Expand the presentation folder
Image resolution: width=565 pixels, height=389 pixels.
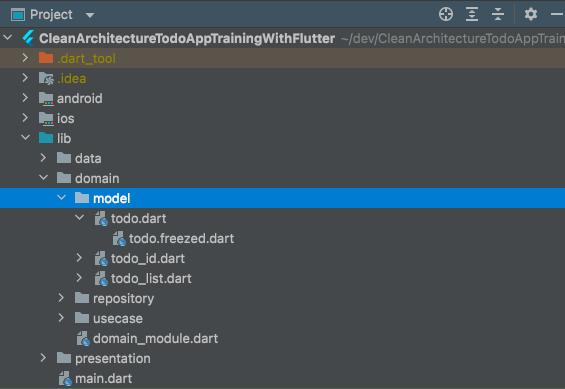pyautogui.click(x=43, y=358)
